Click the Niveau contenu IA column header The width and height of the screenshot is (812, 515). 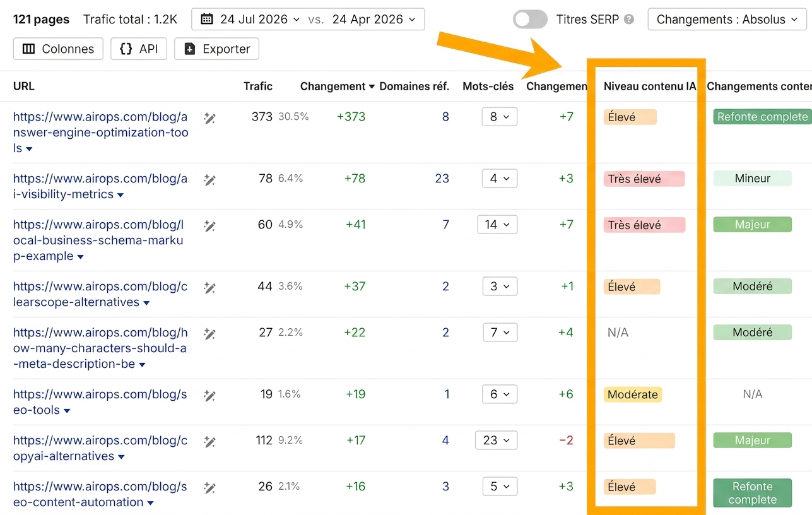tap(650, 86)
